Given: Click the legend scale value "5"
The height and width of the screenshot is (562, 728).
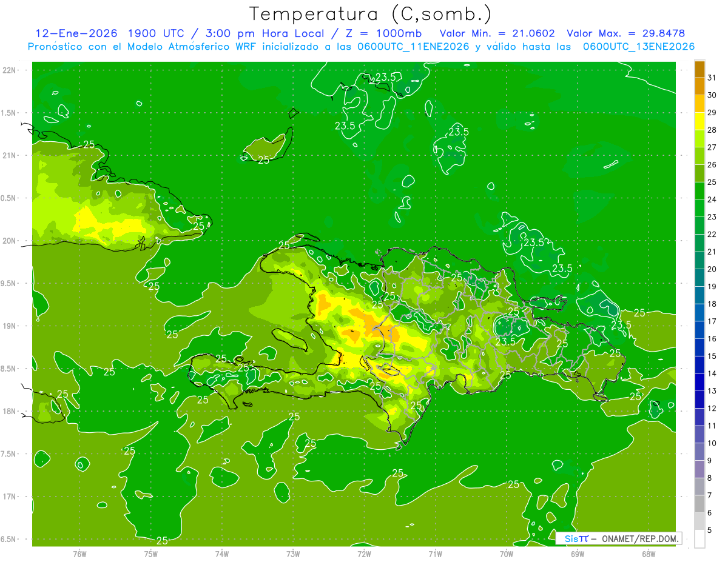Looking at the screenshot, I should click(710, 530).
